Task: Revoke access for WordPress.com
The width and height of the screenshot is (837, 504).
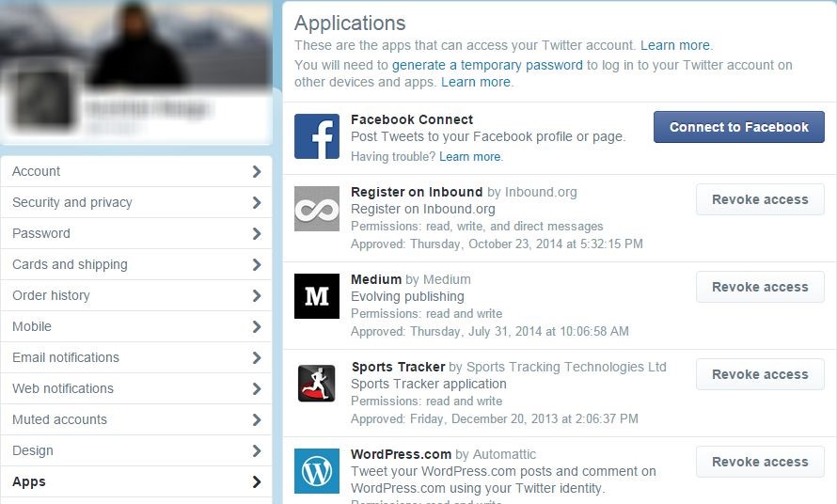Action: (x=760, y=462)
